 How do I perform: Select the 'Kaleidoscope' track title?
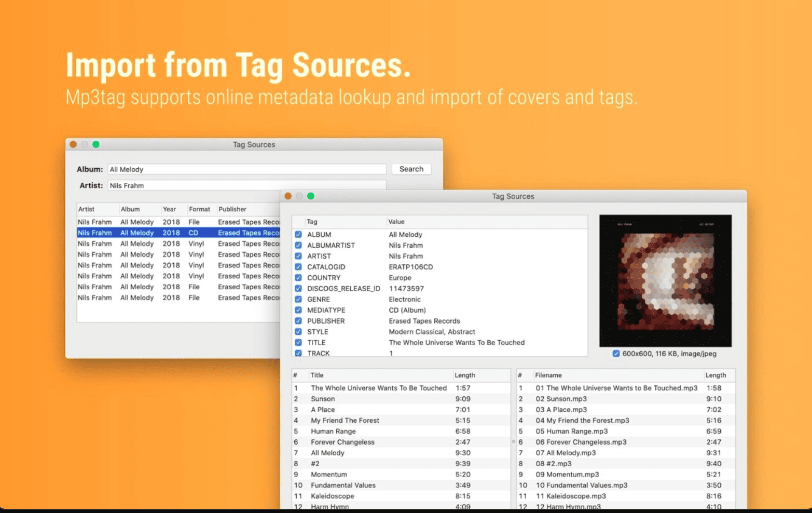pos(333,496)
